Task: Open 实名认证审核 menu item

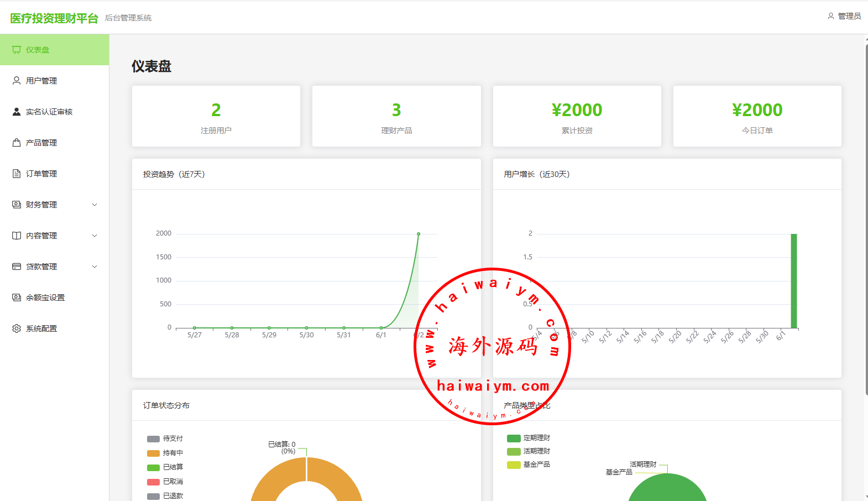Action: tap(55, 112)
